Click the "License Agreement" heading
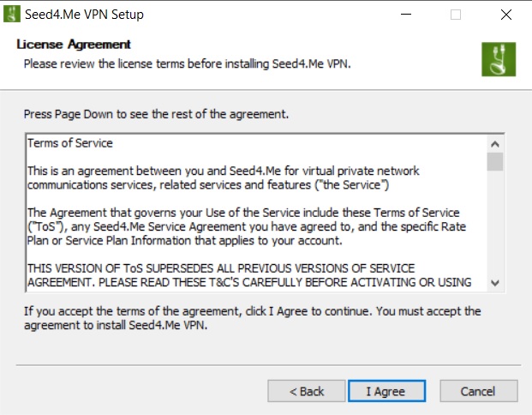 pyautogui.click(x=74, y=45)
